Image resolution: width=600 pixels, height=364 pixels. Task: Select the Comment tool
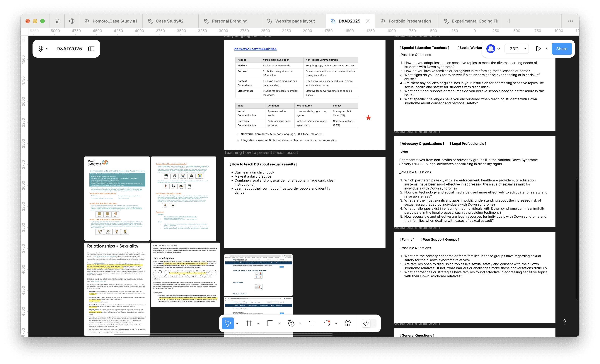(x=327, y=323)
